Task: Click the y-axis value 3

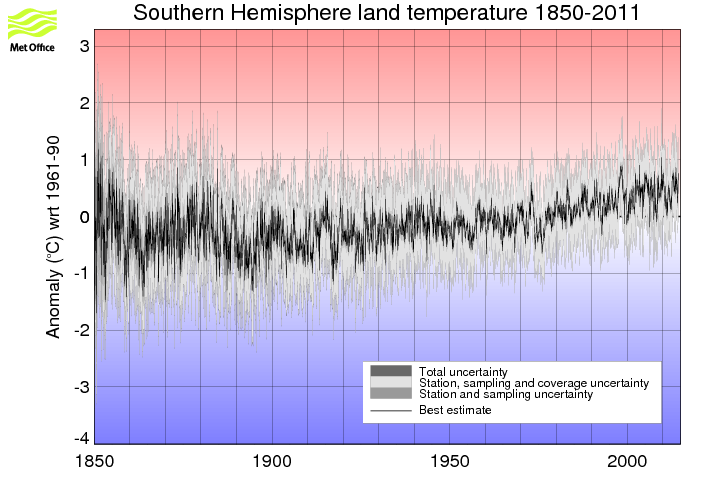Action: point(84,46)
